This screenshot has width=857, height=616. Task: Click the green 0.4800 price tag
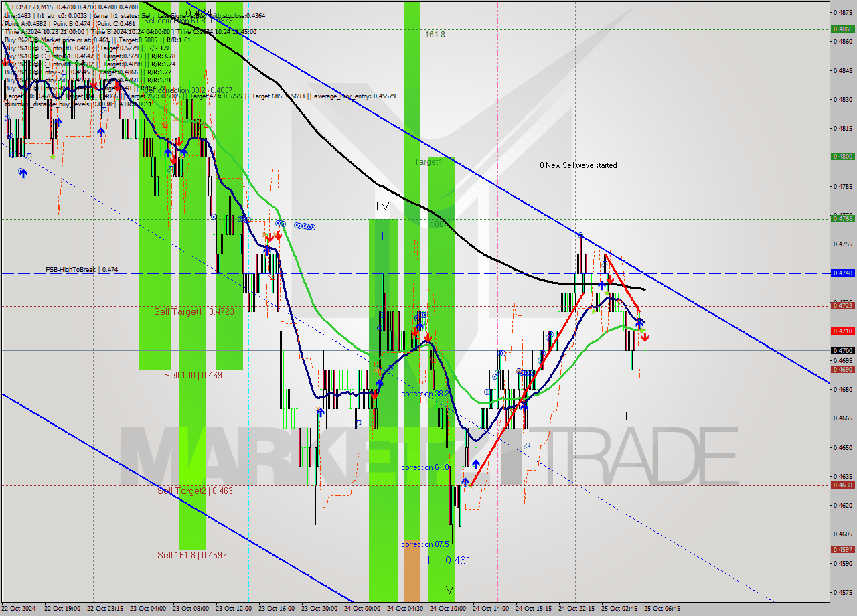[842, 156]
